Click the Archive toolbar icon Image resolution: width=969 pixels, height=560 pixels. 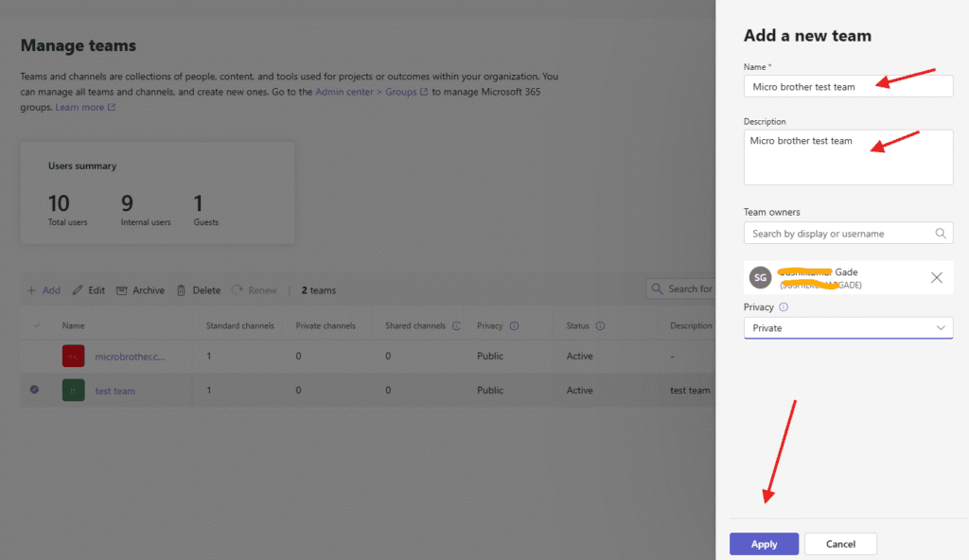[122, 290]
